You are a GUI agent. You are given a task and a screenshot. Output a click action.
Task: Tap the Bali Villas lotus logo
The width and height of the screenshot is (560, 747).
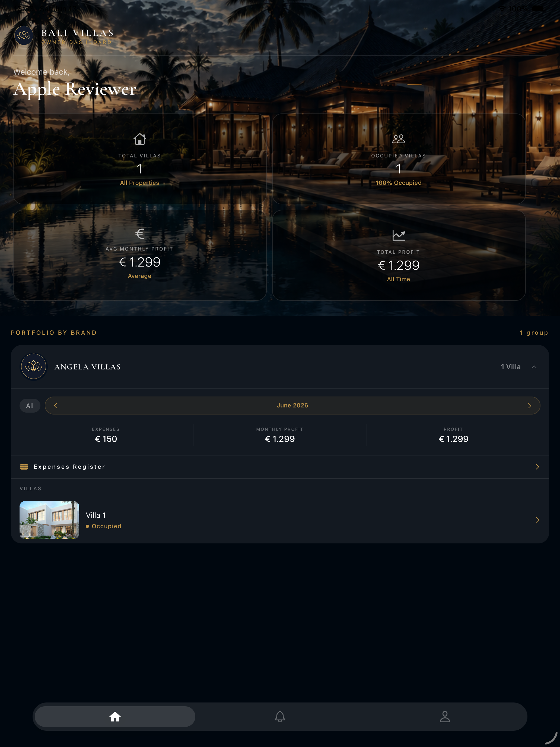(x=24, y=36)
